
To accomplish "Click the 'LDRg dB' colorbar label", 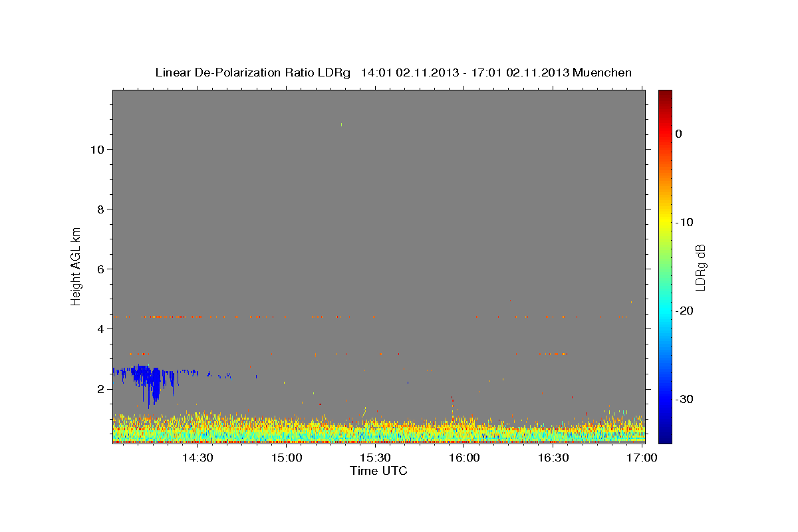I will [700, 267].
